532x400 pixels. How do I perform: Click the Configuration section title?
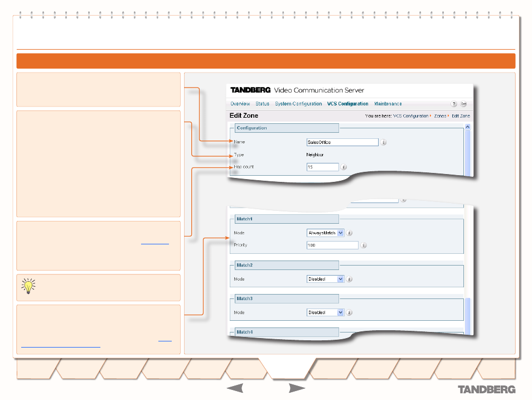click(252, 128)
